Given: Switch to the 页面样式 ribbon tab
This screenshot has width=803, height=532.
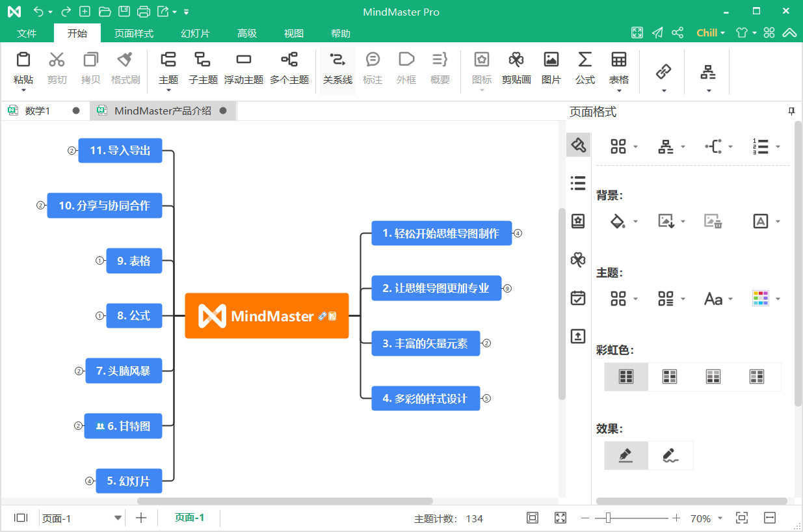Looking at the screenshot, I should coord(134,33).
